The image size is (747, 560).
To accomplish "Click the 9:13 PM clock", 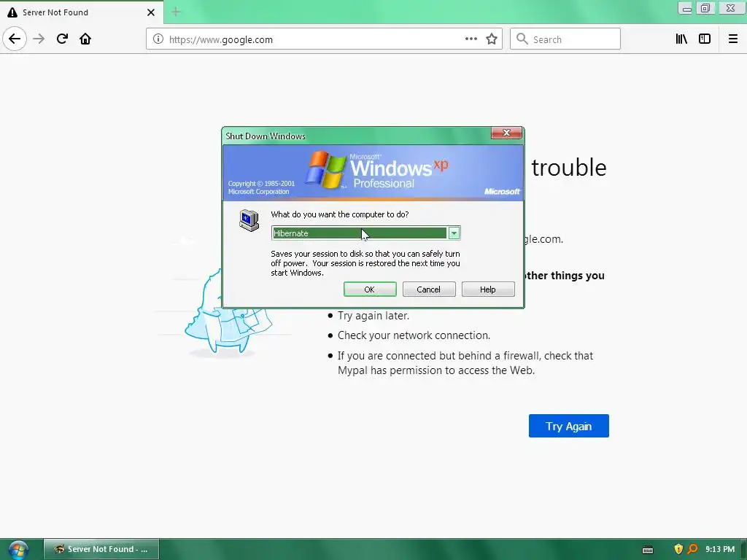I will 720,549.
